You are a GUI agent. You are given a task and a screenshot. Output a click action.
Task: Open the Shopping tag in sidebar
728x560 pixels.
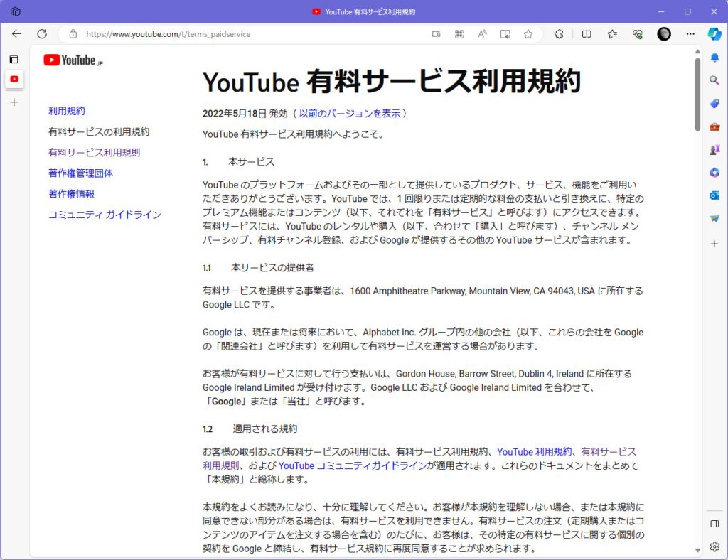714,103
